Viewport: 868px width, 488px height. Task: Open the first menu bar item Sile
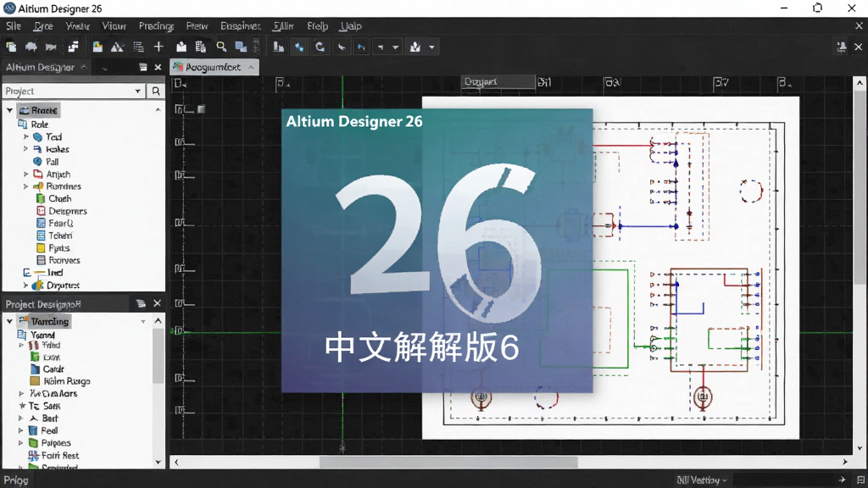point(14,26)
